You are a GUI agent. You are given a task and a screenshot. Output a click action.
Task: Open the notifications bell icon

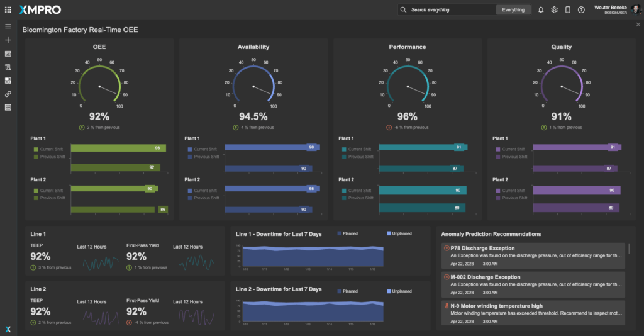coord(541,10)
